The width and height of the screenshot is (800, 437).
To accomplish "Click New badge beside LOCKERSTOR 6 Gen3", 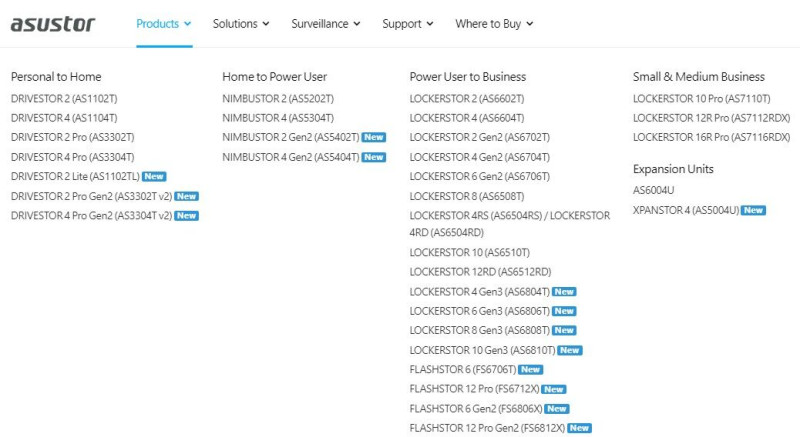I will click(x=564, y=311).
